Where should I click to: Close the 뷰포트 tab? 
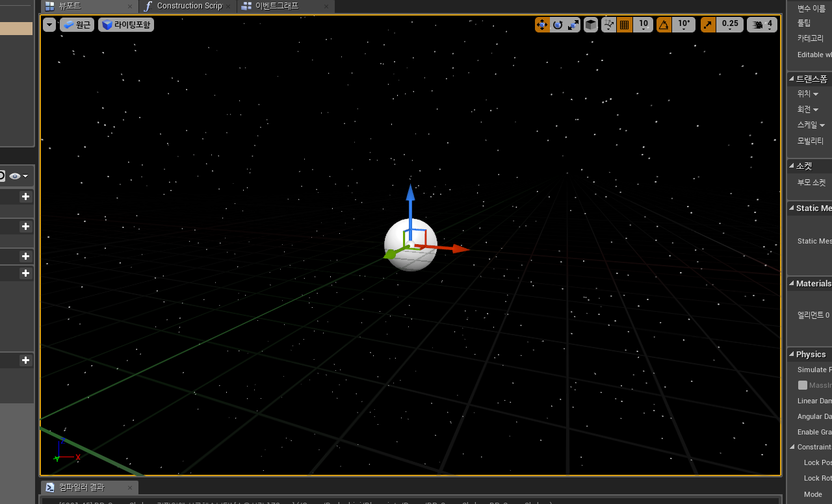130,6
